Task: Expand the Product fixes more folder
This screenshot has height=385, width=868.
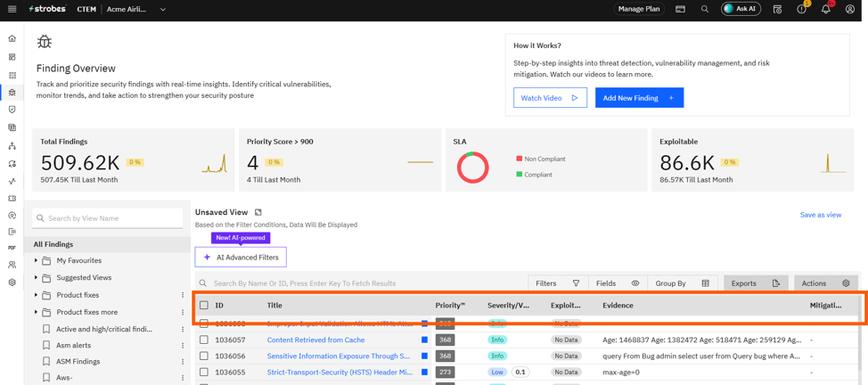Action: click(36, 312)
